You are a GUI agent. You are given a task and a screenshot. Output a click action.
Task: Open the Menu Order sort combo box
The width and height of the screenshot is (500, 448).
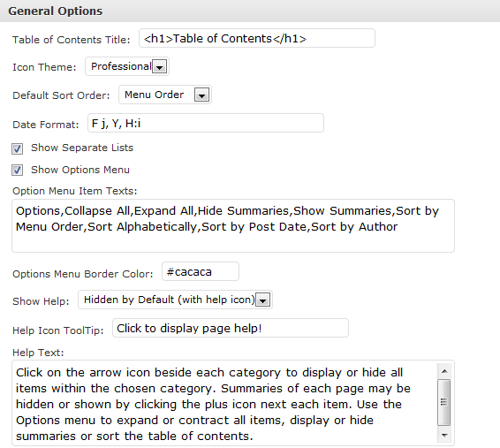point(165,95)
